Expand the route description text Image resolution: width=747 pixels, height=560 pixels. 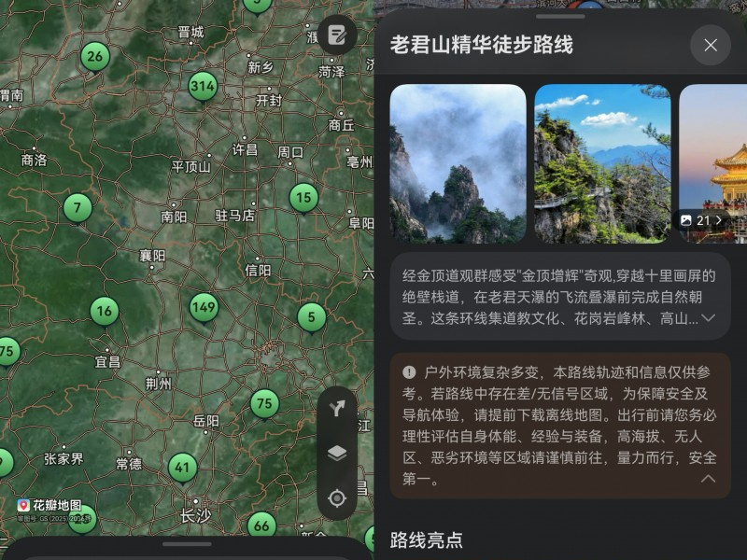pos(708,318)
